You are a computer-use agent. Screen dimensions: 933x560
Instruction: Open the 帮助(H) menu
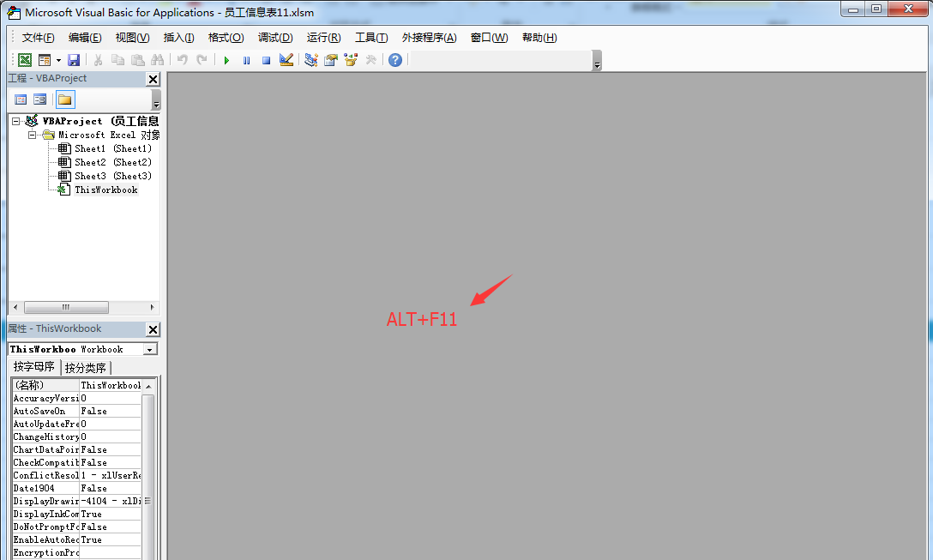tap(539, 38)
